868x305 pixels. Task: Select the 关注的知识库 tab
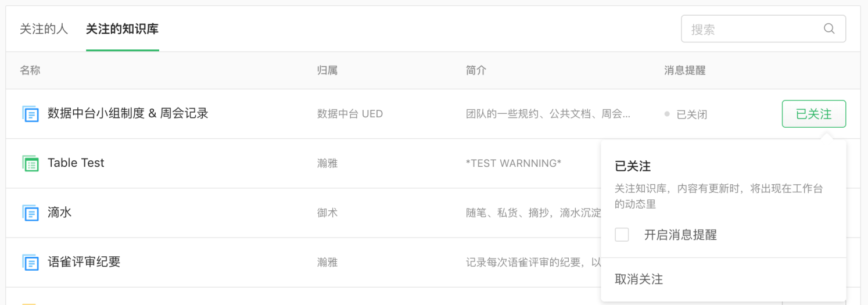coord(122,29)
